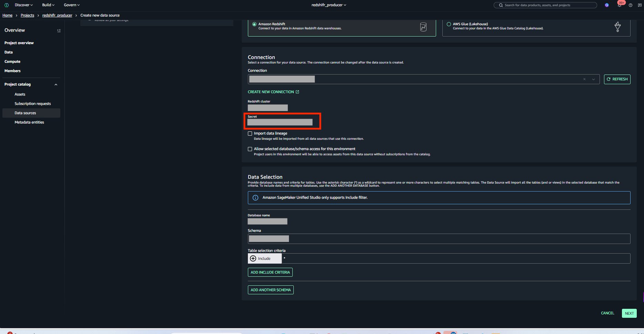Focus the search data products field
This screenshot has height=334, width=644.
pyautogui.click(x=545, y=5)
